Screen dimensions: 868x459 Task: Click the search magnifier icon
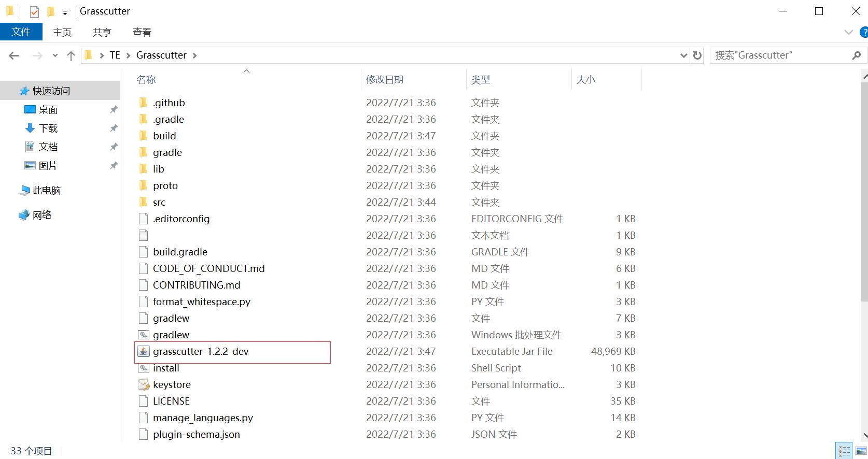[x=857, y=55]
